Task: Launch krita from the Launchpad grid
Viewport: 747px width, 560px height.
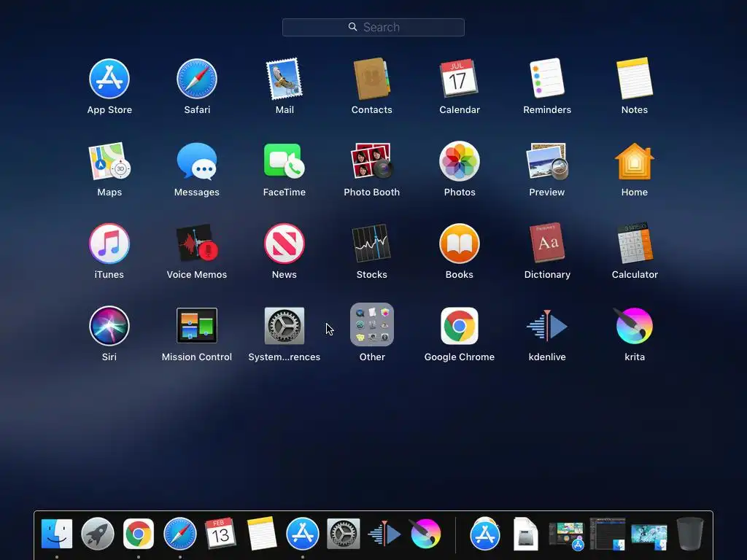Action: coord(635,326)
